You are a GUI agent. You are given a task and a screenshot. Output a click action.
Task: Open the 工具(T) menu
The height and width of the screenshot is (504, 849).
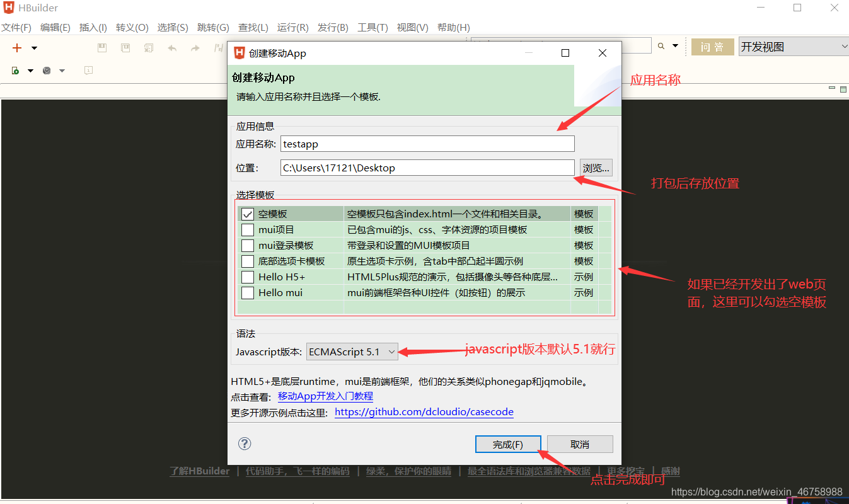coord(373,28)
